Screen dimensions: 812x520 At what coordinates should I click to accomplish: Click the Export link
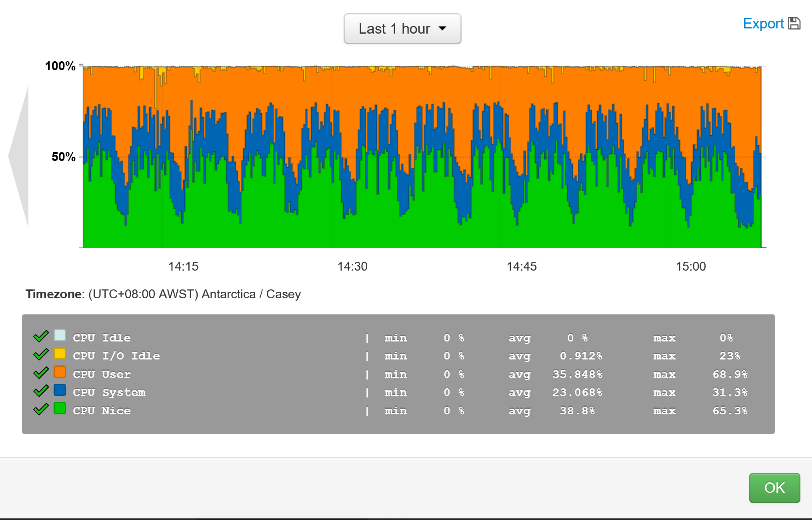(763, 24)
